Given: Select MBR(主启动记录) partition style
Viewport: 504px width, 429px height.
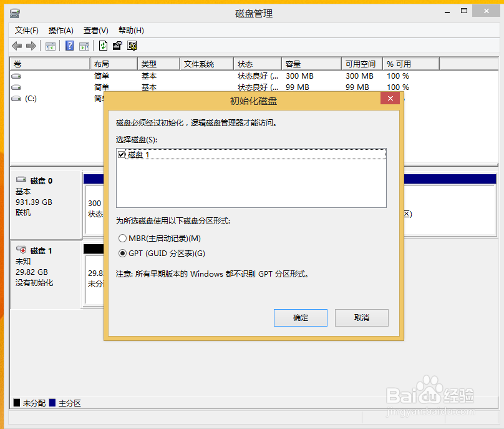Looking at the screenshot, I should pyautogui.click(x=123, y=238).
